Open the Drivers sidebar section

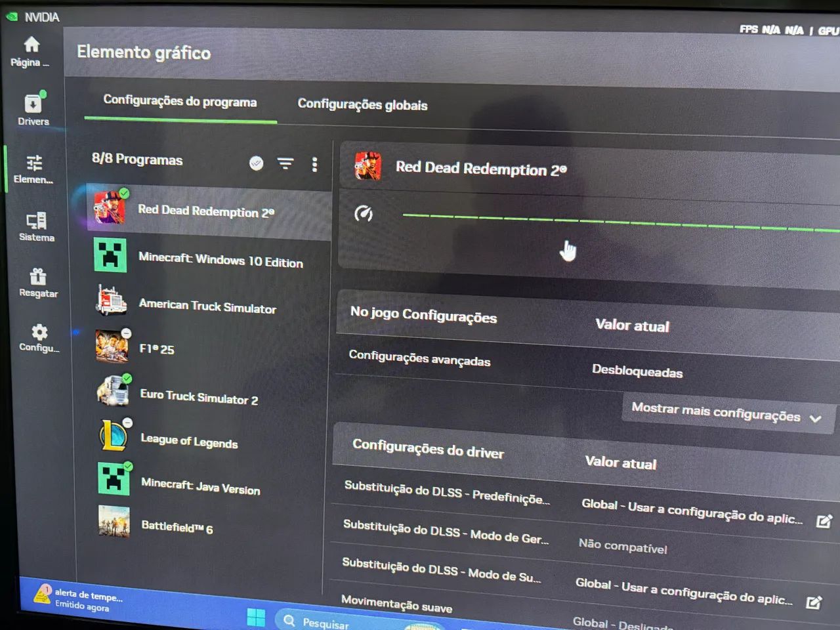pos(33,108)
